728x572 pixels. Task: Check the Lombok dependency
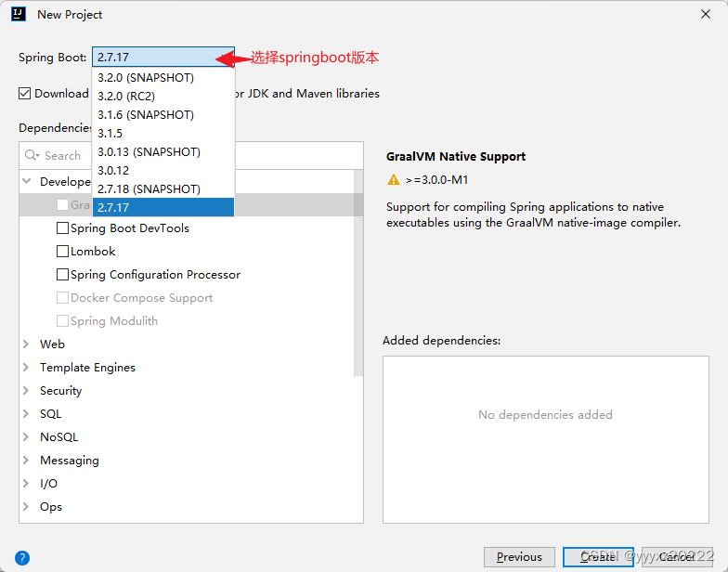pyautogui.click(x=62, y=251)
